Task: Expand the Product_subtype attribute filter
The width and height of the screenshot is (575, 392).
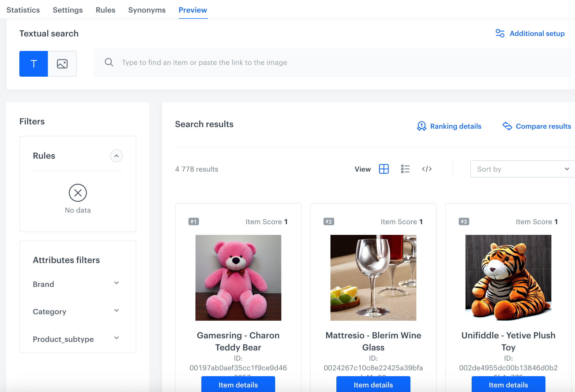Action: click(117, 338)
